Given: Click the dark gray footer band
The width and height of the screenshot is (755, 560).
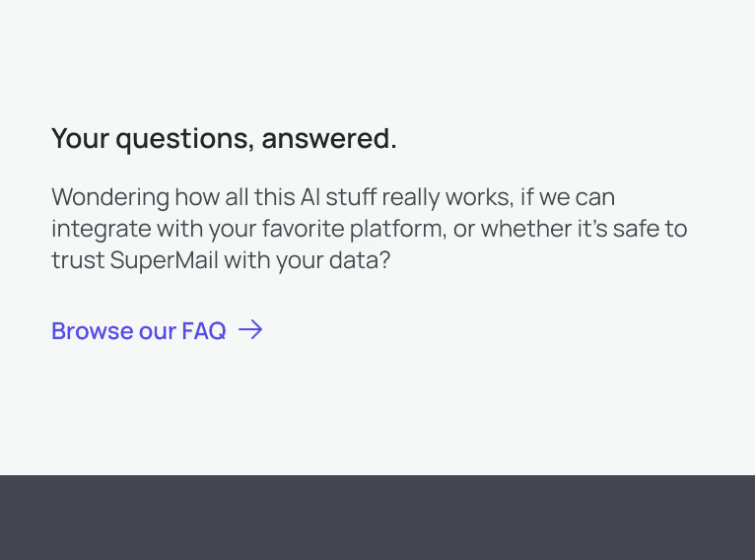Looking at the screenshot, I should pos(377,518).
